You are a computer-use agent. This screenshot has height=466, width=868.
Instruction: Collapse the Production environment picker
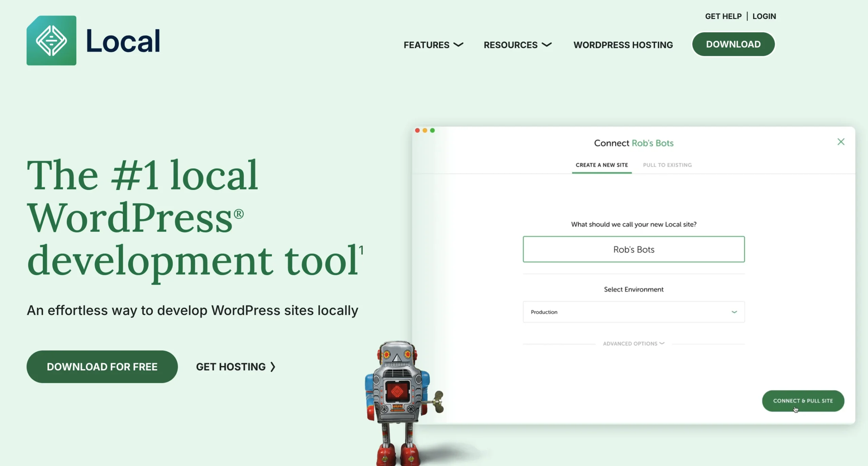pos(734,312)
